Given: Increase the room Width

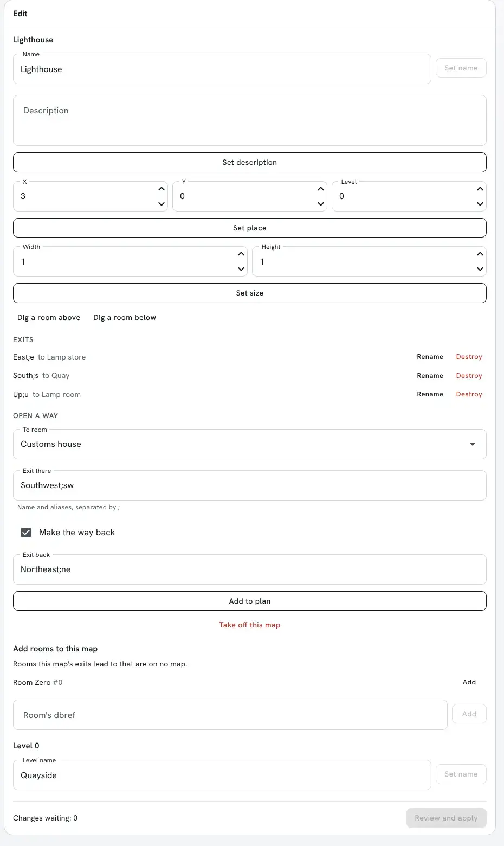Looking at the screenshot, I should pyautogui.click(x=241, y=254).
